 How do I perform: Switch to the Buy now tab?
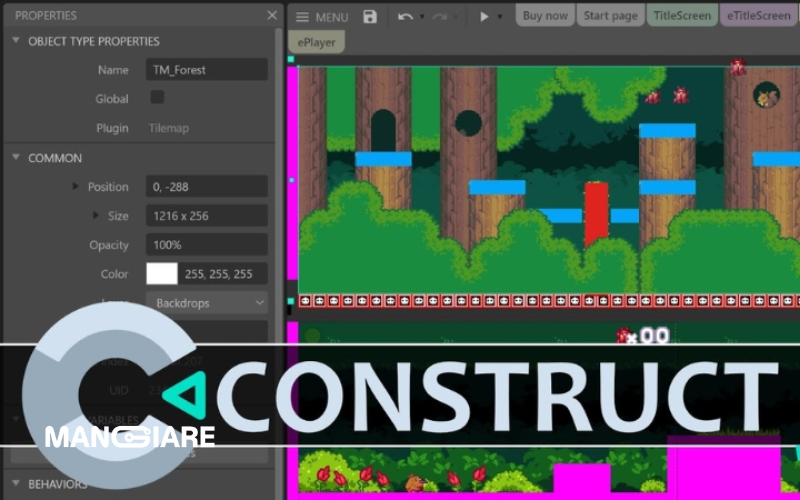545,15
